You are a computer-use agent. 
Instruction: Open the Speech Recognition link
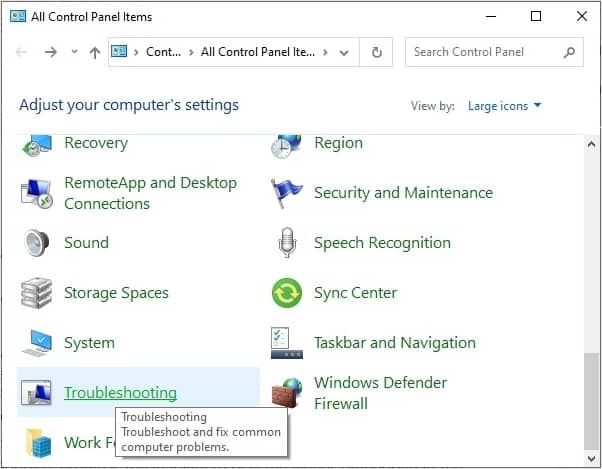coord(382,243)
